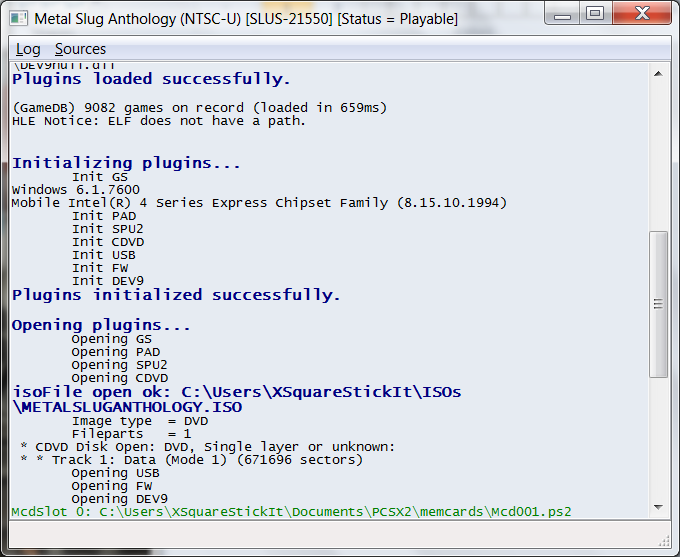Click the 'Opening plugins...' heading
Screen dimensions: 680x557
coord(101,325)
